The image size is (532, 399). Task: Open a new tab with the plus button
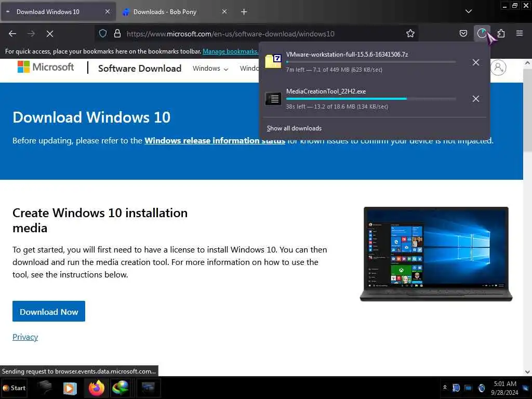coord(244,12)
